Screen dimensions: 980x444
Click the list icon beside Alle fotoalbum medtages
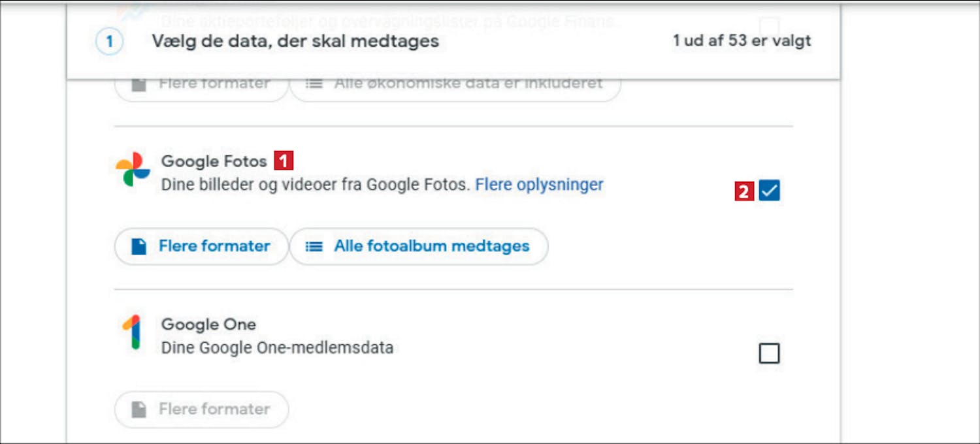coord(315,246)
